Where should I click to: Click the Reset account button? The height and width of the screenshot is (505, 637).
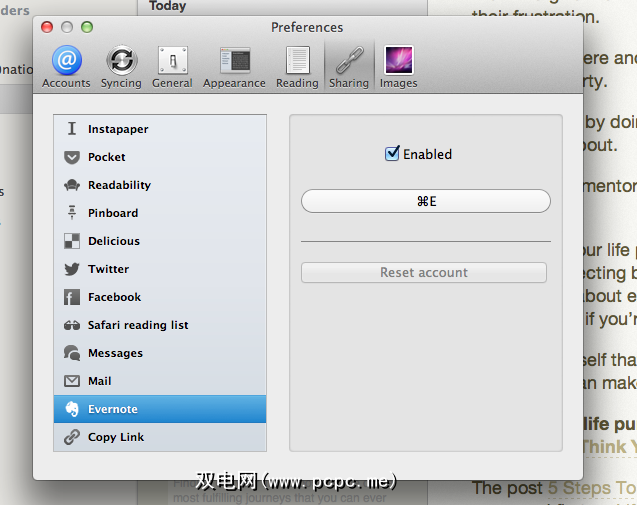point(424,273)
